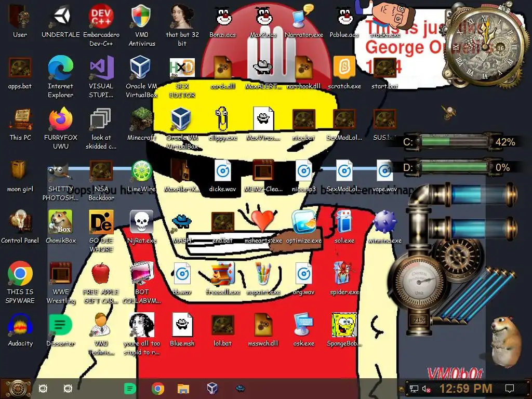Screen dimensions: 532x399
Task: Select scratch.exe desktop icon
Action: [344, 68]
